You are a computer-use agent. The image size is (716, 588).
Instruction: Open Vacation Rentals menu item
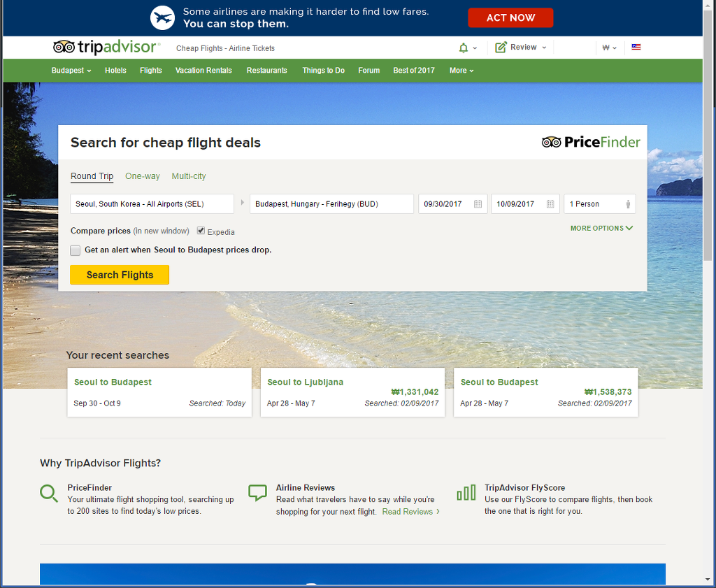click(x=203, y=71)
